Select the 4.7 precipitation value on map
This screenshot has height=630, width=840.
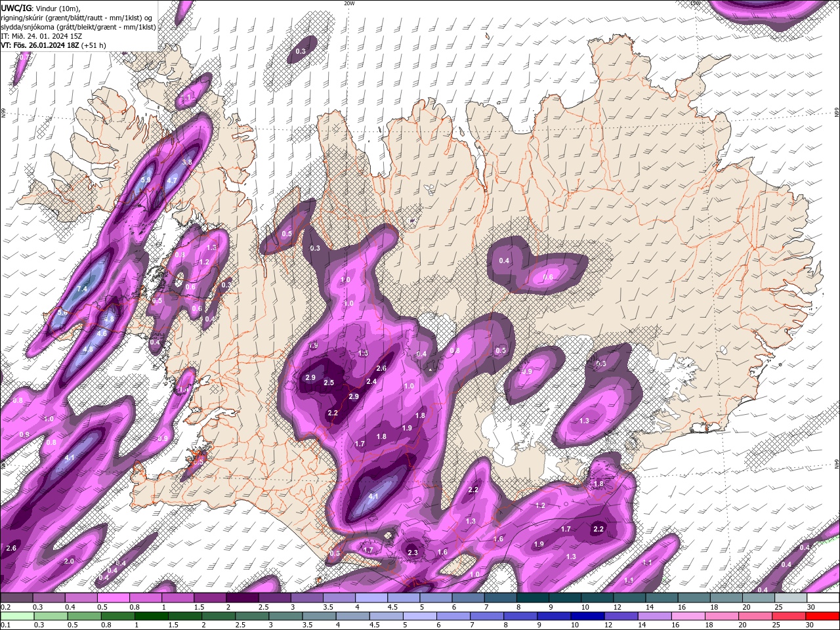172,180
